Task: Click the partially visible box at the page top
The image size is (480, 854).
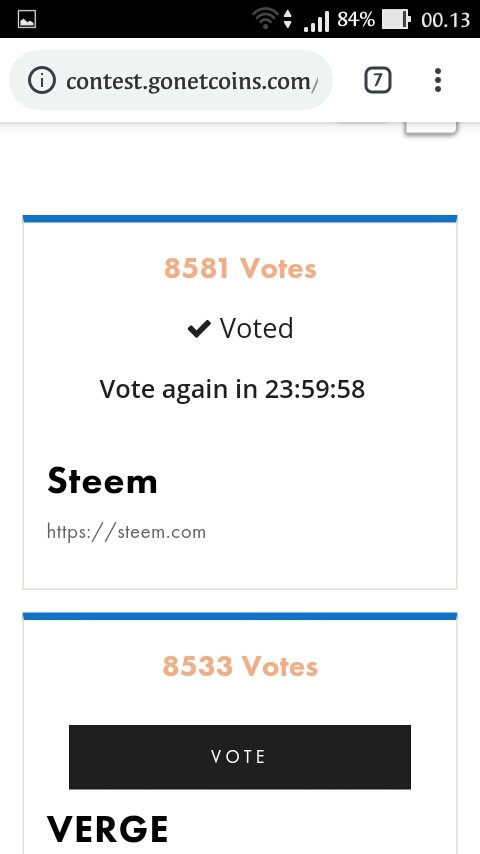Action: coord(430,127)
